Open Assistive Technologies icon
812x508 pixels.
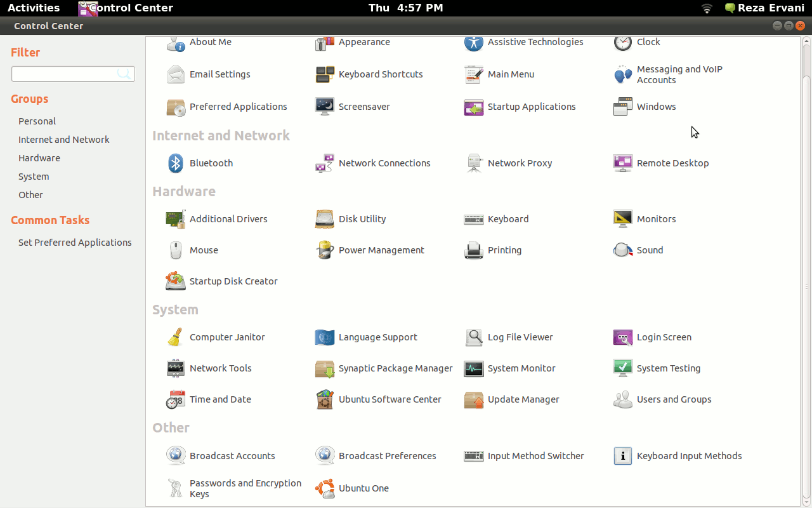tap(474, 43)
